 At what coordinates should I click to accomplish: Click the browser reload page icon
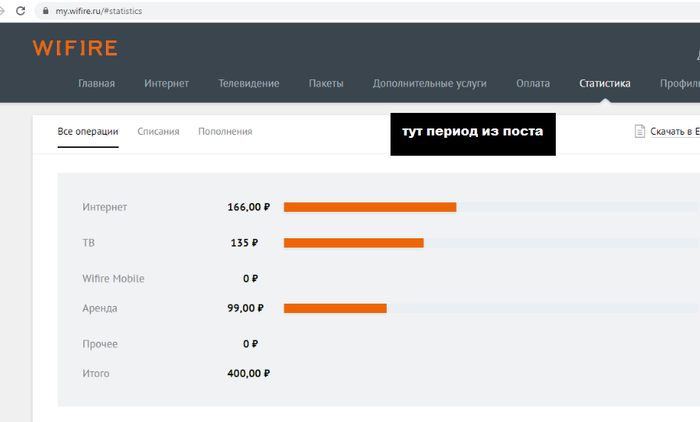20,9
